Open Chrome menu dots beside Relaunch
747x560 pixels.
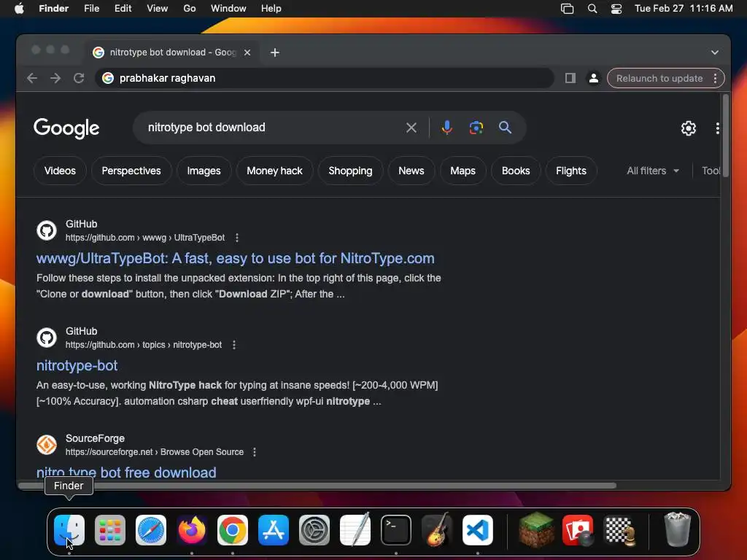(x=715, y=78)
